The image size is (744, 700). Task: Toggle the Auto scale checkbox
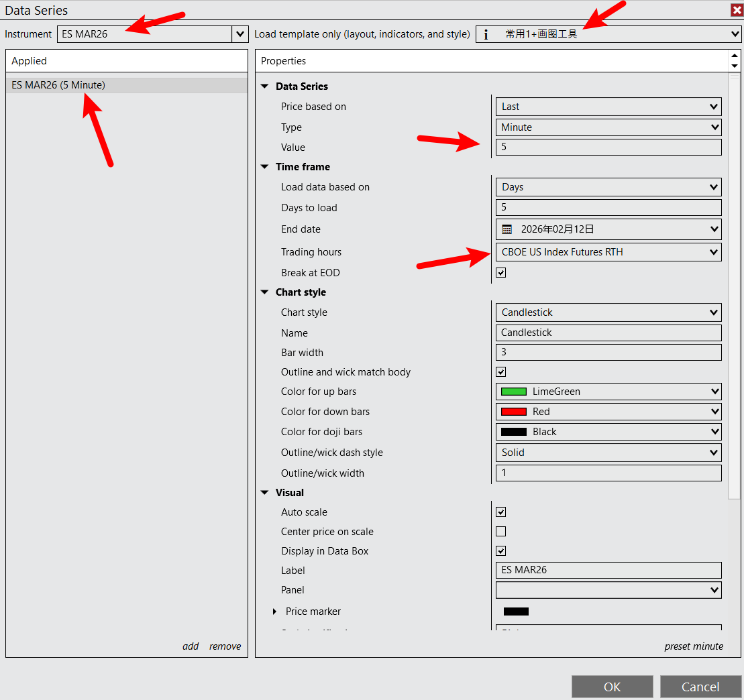(500, 512)
